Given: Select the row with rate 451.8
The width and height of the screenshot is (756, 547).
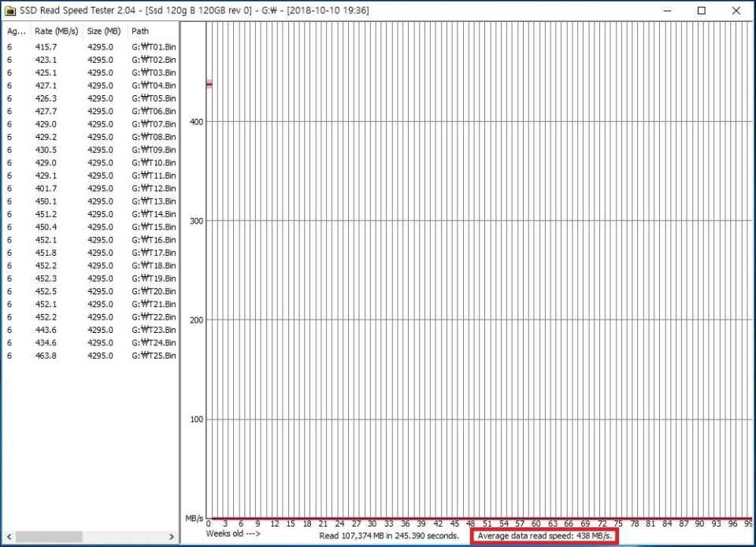Looking at the screenshot, I should pyautogui.click(x=91, y=253).
